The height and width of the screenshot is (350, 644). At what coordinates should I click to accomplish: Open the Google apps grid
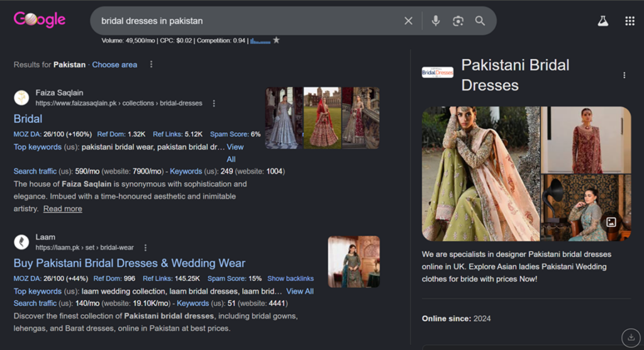pyautogui.click(x=630, y=21)
